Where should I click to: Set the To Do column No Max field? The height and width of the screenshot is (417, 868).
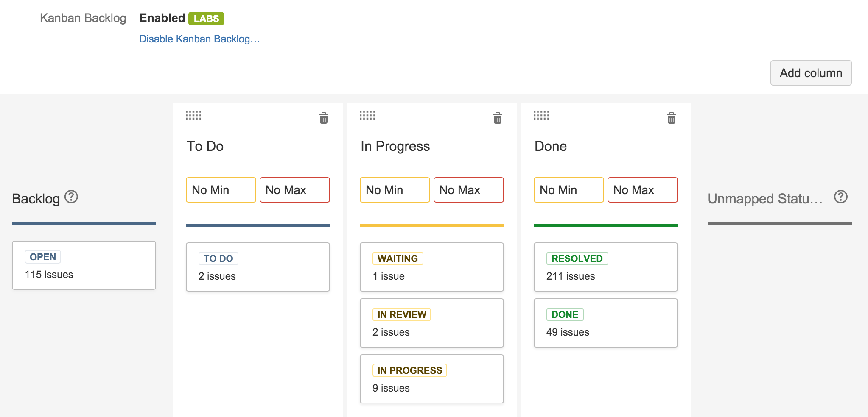pos(294,190)
